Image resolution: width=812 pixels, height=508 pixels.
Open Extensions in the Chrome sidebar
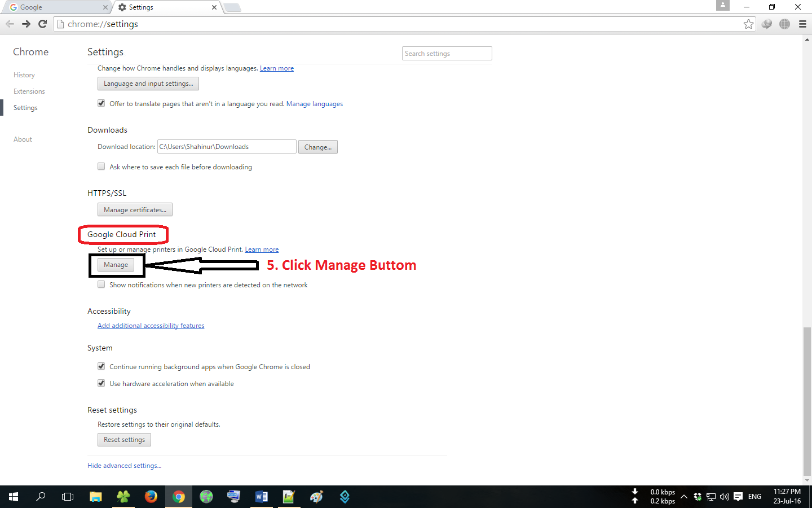click(x=29, y=91)
